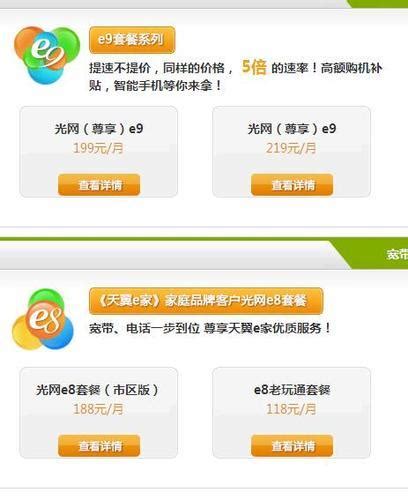The image size is (408, 500).
Task: Select the 118元/月 price label
Action: tap(291, 409)
